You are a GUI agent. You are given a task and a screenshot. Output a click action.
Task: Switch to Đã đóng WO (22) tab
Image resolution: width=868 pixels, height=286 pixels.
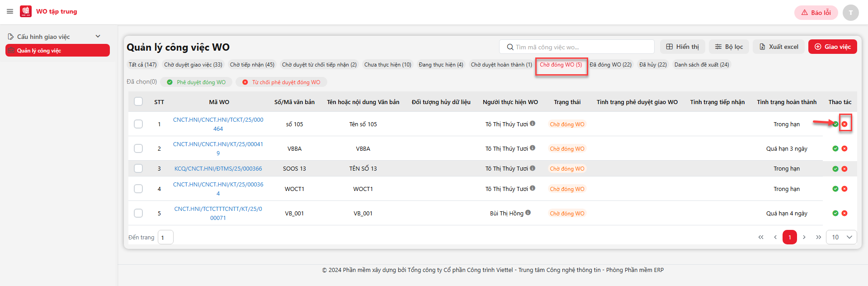pos(611,65)
